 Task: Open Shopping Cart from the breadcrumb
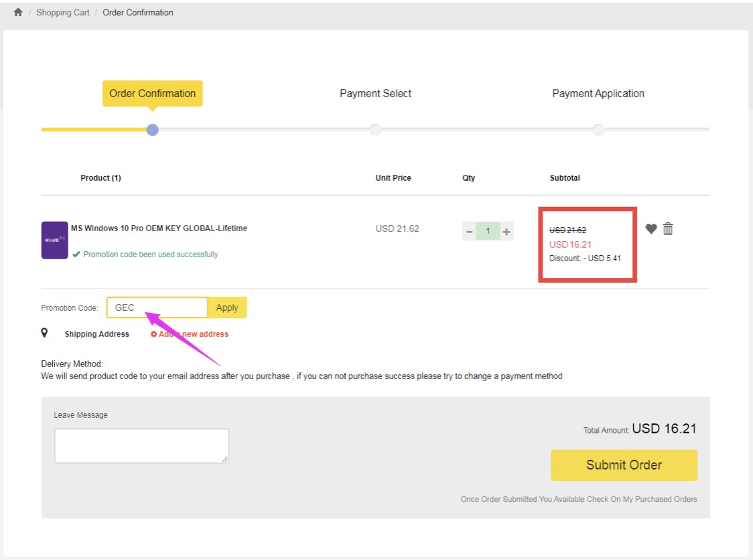point(63,12)
